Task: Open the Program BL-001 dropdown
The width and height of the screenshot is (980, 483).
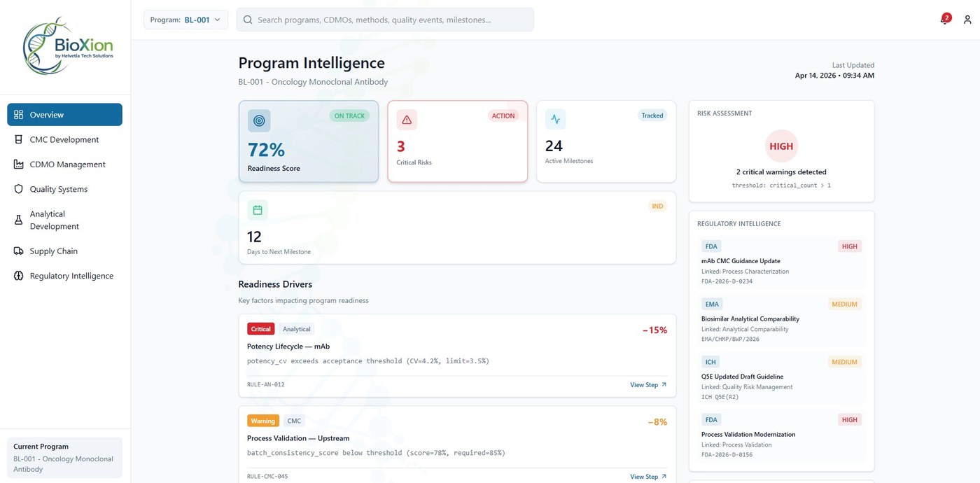Action: point(185,20)
